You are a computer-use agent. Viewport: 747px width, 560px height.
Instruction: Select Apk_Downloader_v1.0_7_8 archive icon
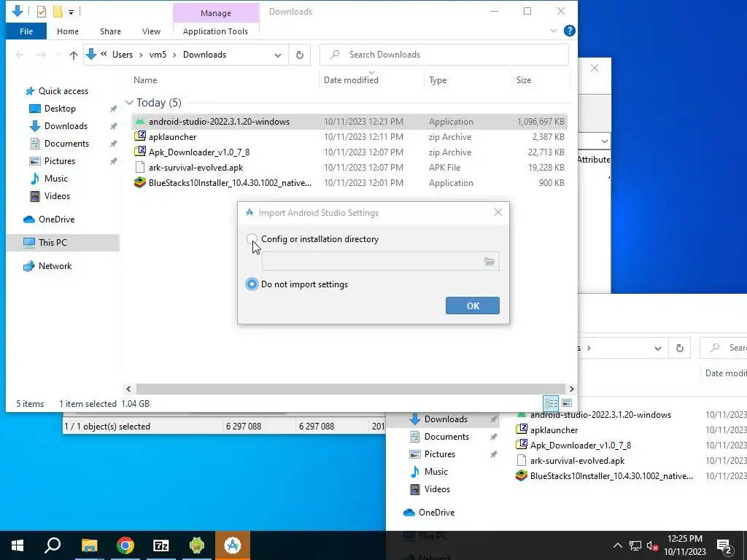(x=139, y=152)
